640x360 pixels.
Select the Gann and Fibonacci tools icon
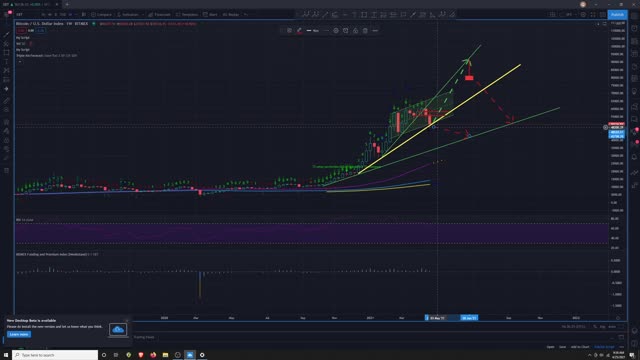(x=6, y=44)
